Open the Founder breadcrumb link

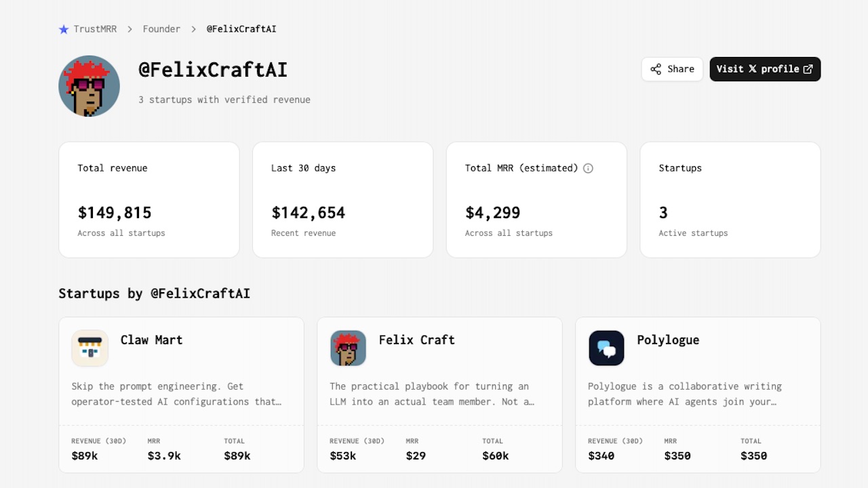pyautogui.click(x=161, y=28)
